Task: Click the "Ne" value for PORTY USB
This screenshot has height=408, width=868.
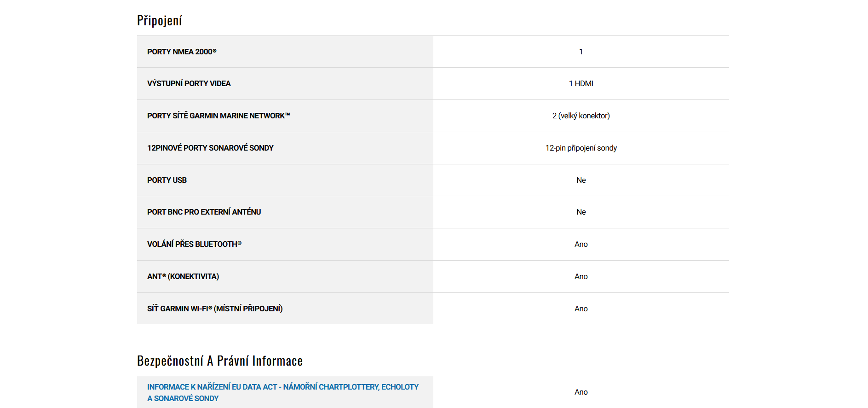Action: pyautogui.click(x=581, y=180)
